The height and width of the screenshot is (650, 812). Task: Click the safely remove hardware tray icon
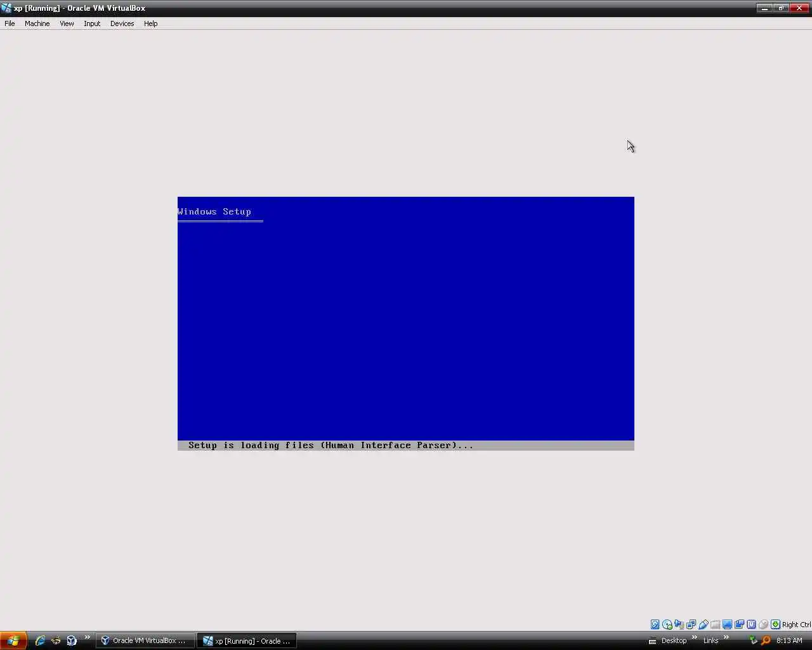754,640
